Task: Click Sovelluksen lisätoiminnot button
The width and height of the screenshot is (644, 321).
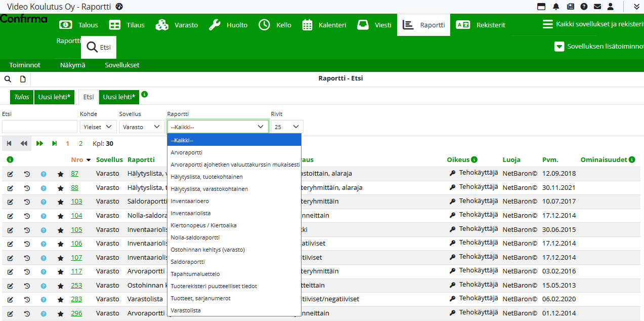Action: [598, 47]
